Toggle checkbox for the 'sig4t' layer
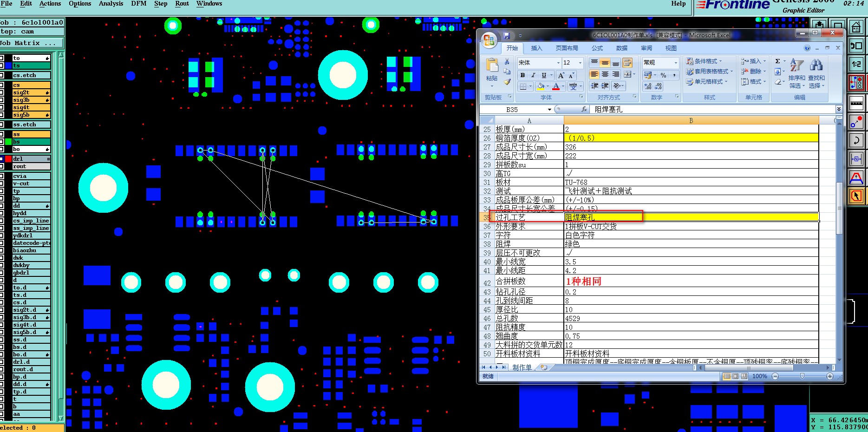The image size is (868, 432). tap(1, 107)
